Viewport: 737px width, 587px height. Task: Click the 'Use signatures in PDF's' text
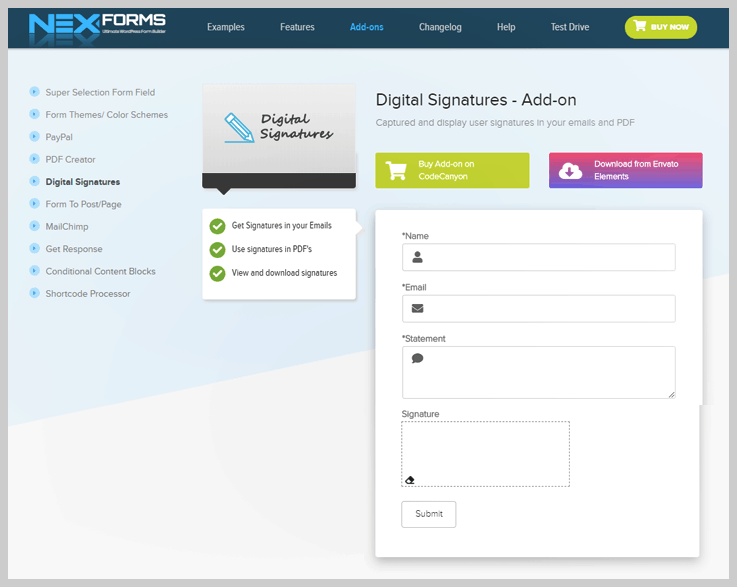[272, 249]
